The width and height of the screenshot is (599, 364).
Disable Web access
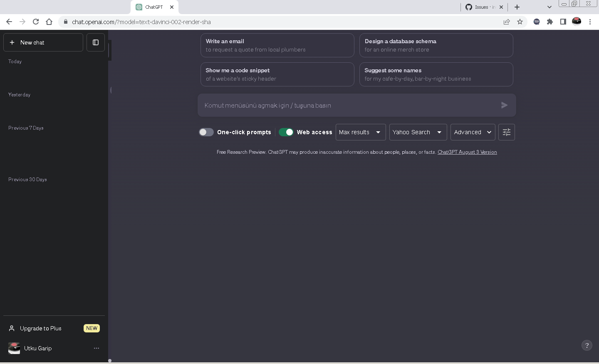pos(286,132)
